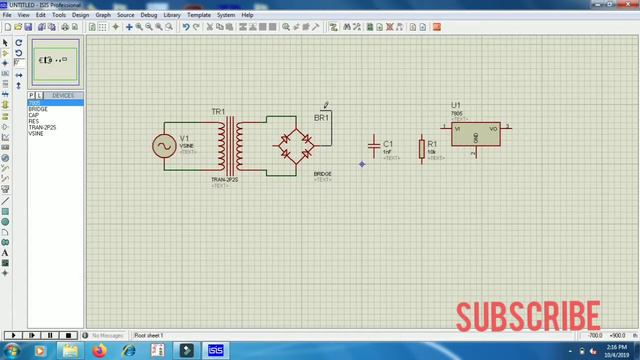The width and height of the screenshot is (640, 360).
Task: Create a new design file
Action: coord(8,27)
